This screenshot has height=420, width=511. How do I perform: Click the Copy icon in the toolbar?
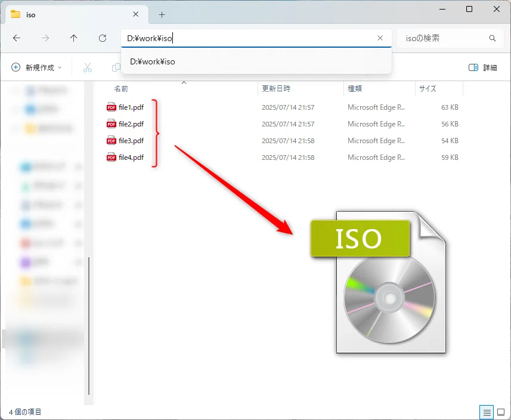(116, 67)
